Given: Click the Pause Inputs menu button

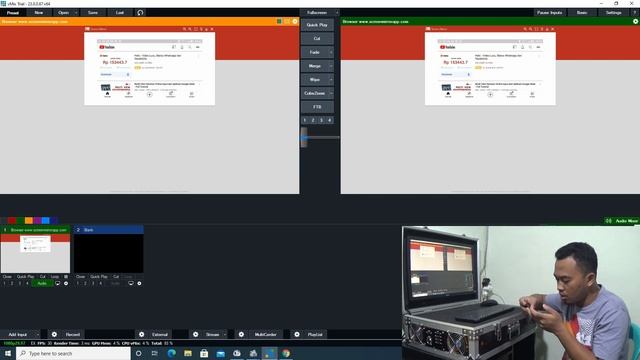Looking at the screenshot, I should pyautogui.click(x=549, y=13).
